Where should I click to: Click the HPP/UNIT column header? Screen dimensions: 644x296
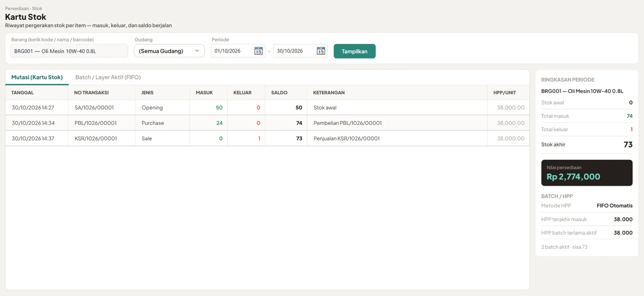pyautogui.click(x=505, y=93)
